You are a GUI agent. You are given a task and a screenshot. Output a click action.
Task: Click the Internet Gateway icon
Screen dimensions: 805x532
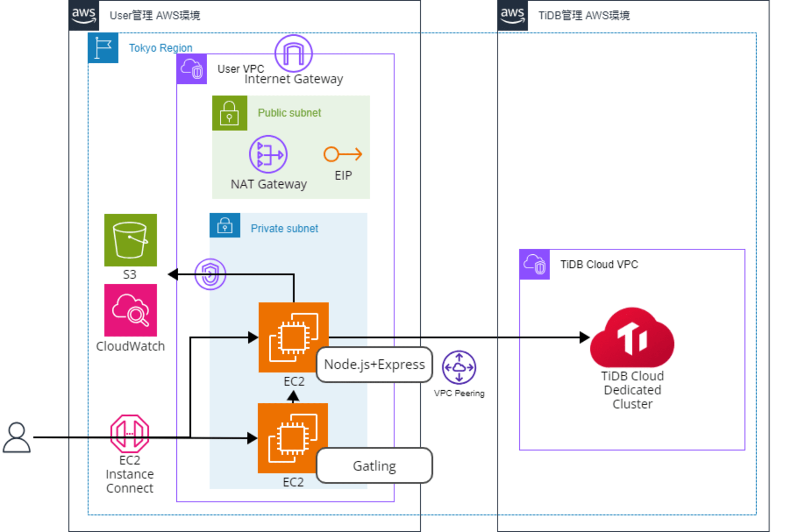pos(293,53)
